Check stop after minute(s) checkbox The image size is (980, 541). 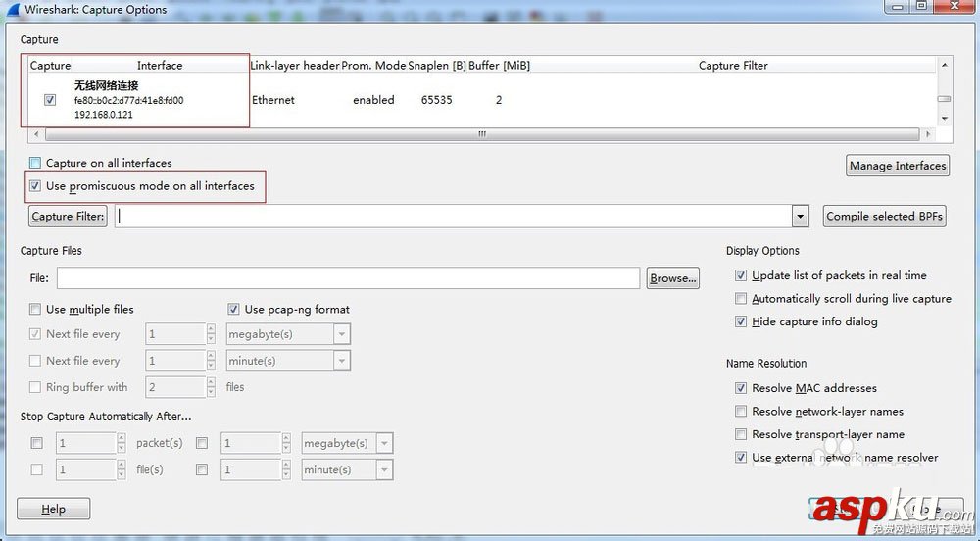coord(202,469)
